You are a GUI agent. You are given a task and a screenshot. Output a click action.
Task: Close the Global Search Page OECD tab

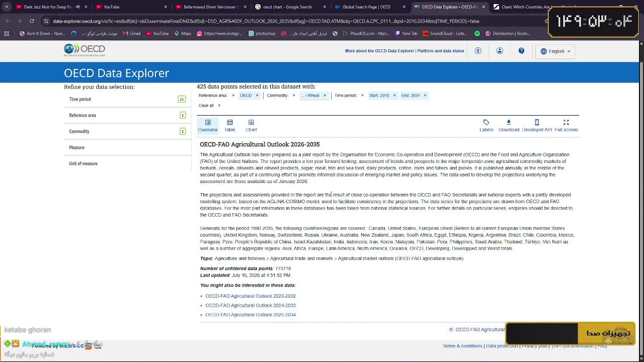[405, 7]
